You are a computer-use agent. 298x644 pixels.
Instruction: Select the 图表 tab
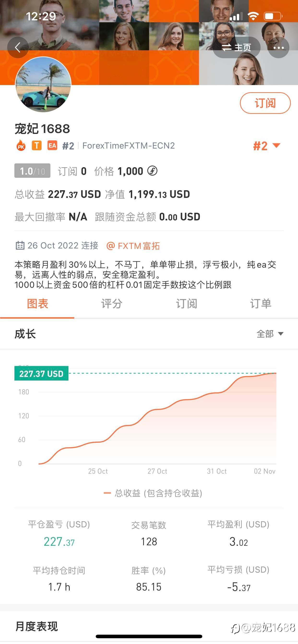(x=38, y=304)
